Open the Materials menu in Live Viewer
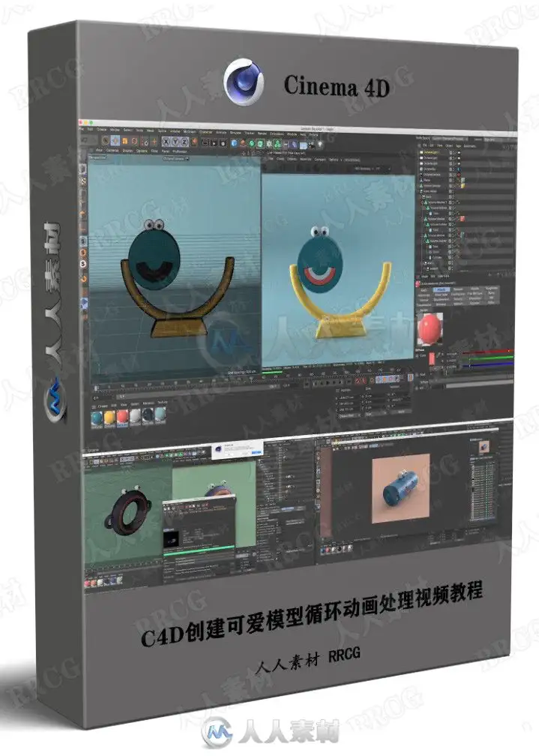This screenshot has height=756, width=539. pyautogui.click(x=304, y=159)
